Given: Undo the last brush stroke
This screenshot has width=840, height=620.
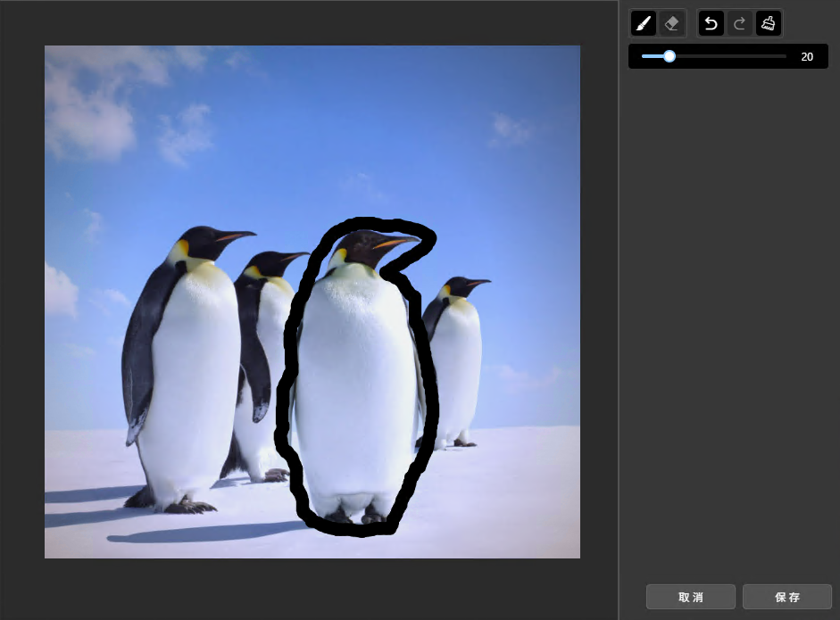Looking at the screenshot, I should 711,23.
